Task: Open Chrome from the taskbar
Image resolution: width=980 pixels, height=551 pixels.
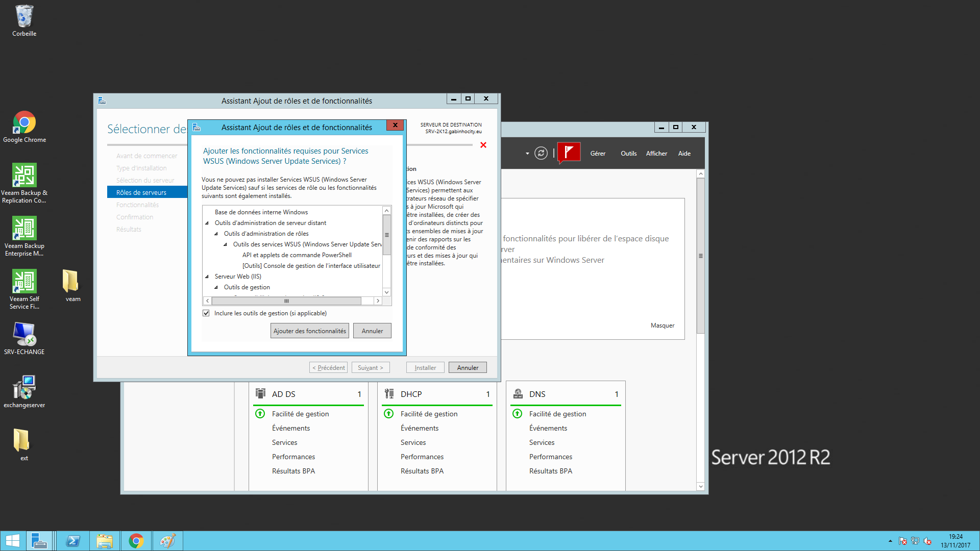Action: [136, 541]
